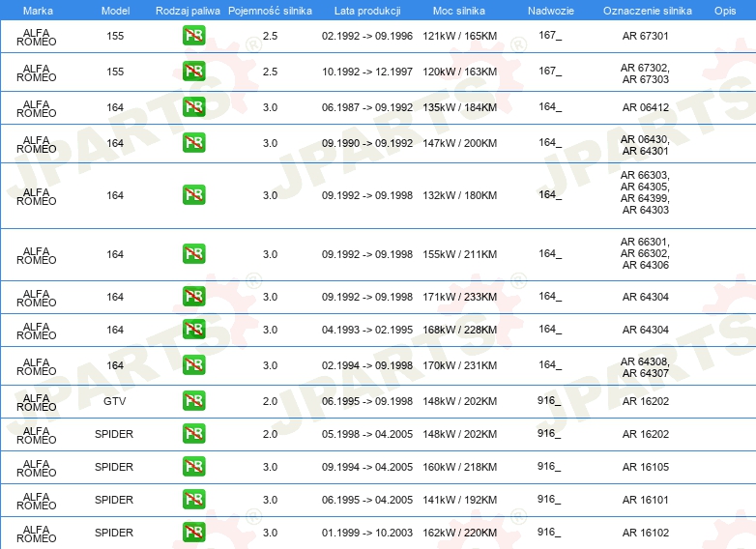
Task: Select the 2.0 engine capacity in the GTV row
Action: [270, 401]
